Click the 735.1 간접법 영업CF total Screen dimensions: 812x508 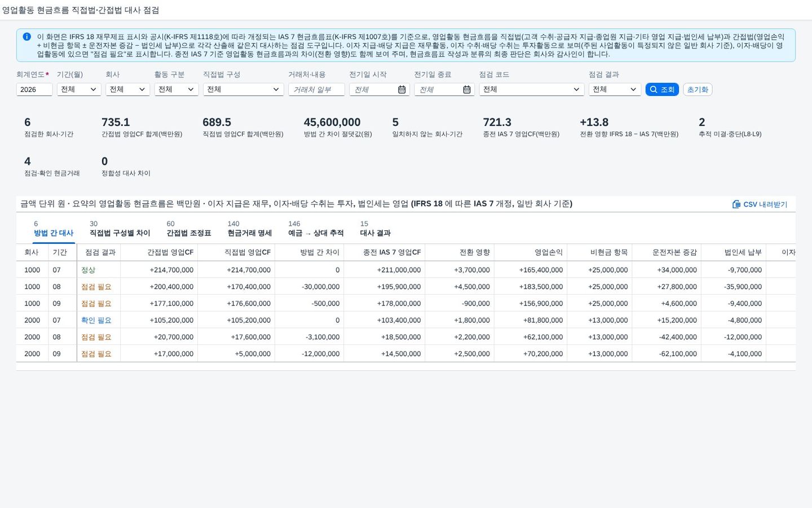click(116, 122)
